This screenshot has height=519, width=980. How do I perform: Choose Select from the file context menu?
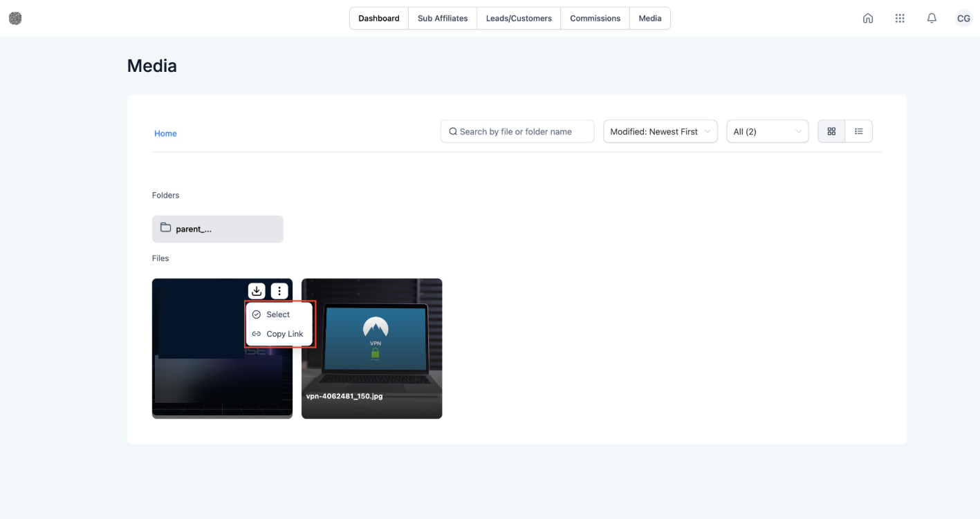pos(279,314)
